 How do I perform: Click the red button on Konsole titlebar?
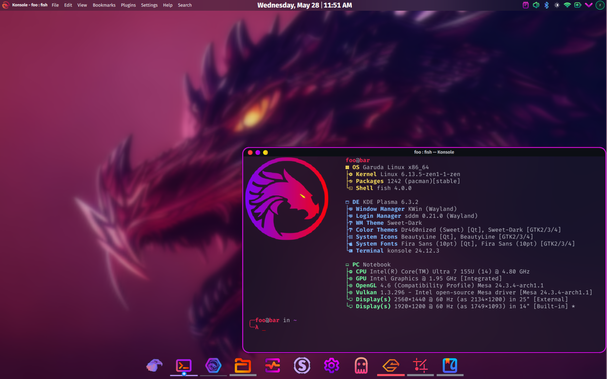pyautogui.click(x=250, y=153)
